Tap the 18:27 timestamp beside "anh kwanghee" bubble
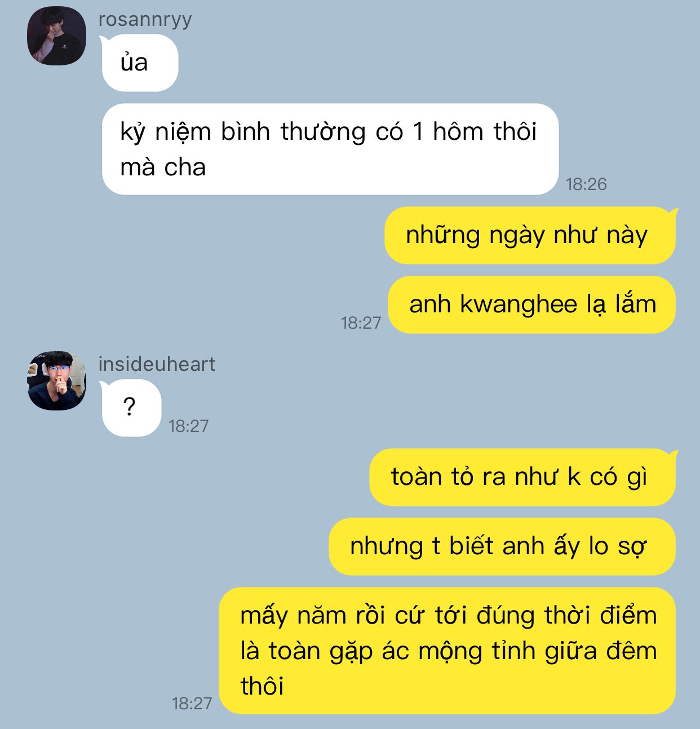The image size is (700, 729). click(361, 322)
